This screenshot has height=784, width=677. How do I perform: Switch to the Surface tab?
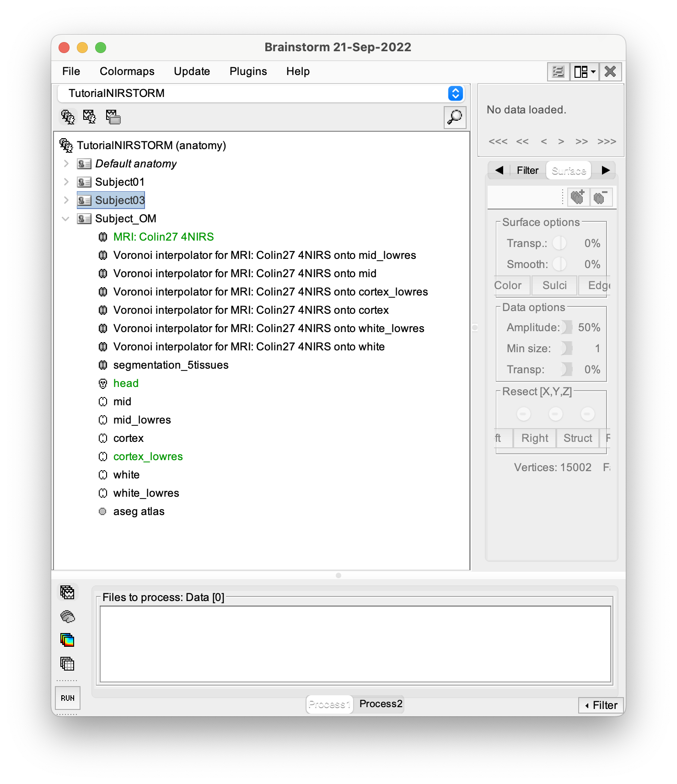pos(569,171)
